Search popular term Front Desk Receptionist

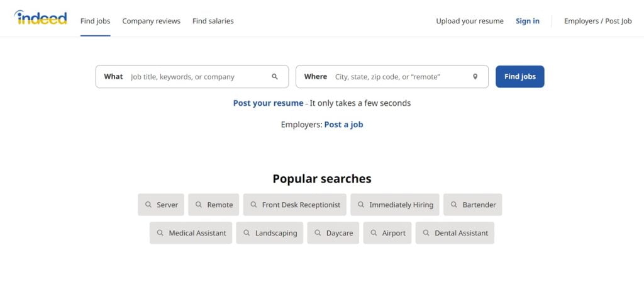(294, 205)
